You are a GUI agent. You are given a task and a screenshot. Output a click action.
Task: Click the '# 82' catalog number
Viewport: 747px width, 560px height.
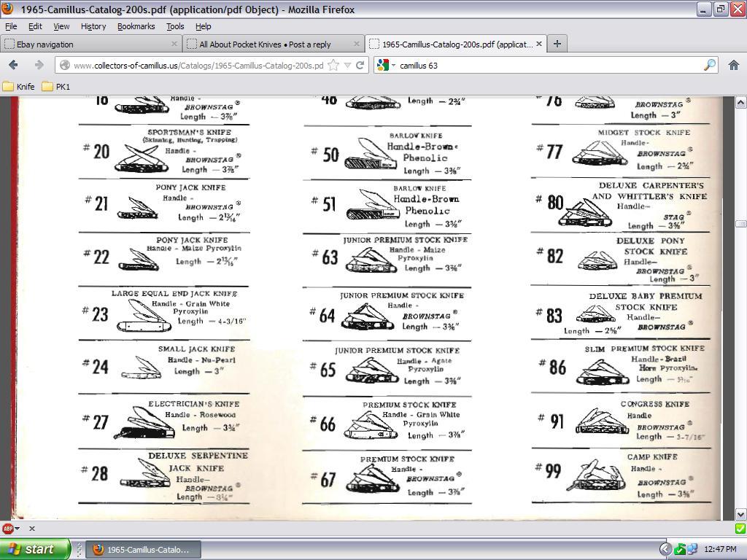tap(550, 255)
